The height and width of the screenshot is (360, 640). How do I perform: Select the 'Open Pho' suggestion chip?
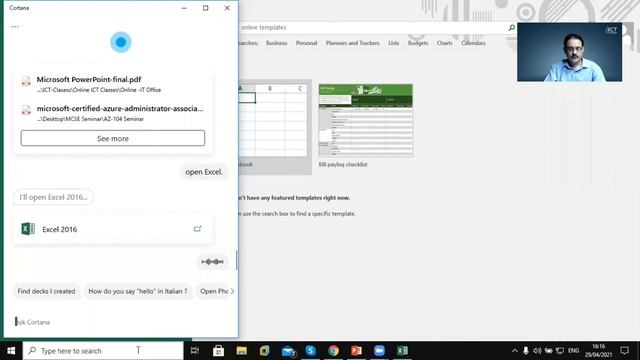213,291
